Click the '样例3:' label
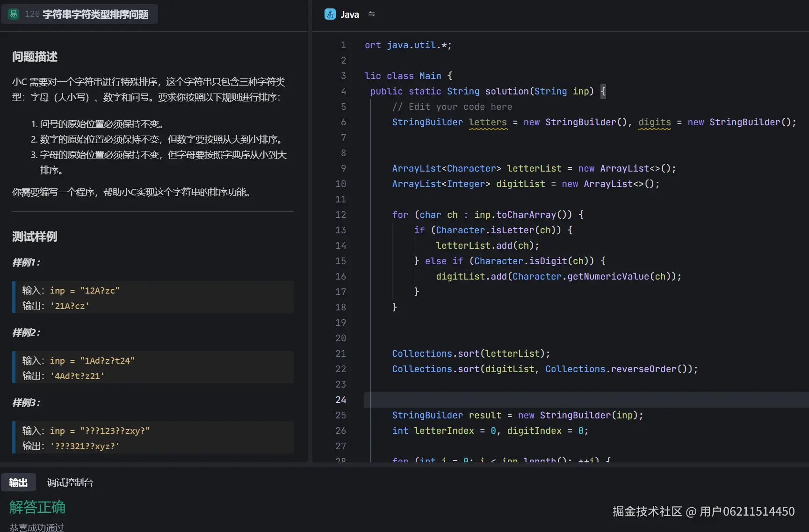 tap(26, 403)
